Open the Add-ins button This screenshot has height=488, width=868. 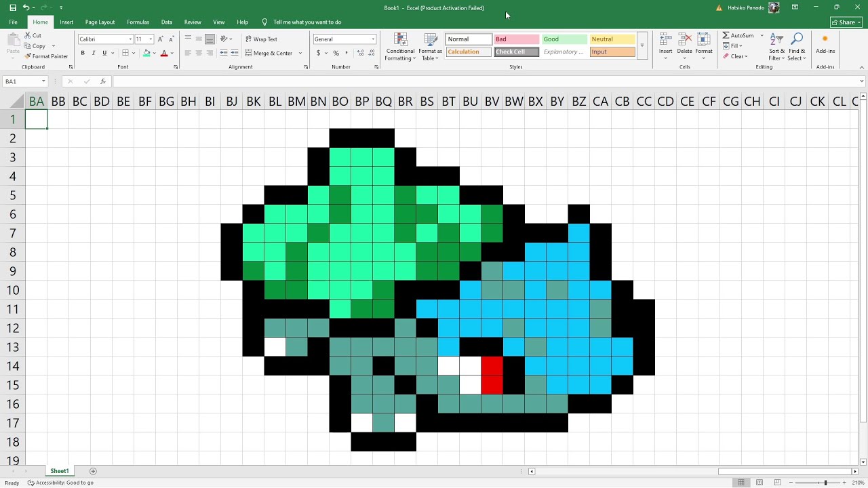825,45
